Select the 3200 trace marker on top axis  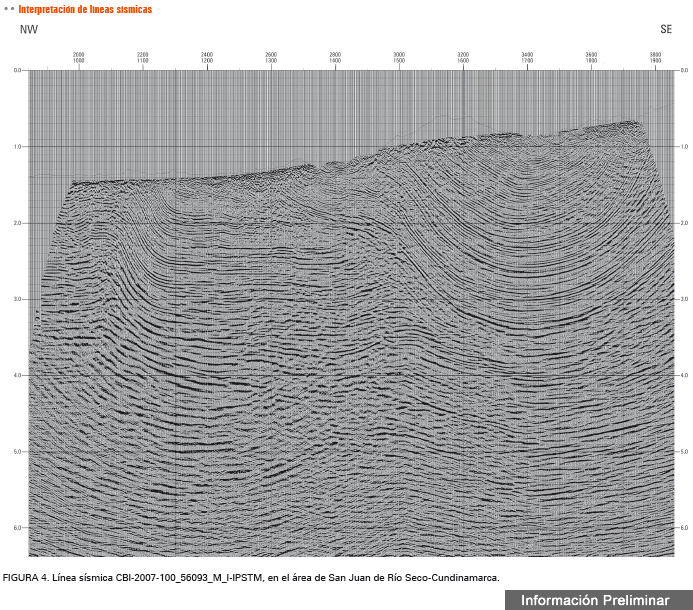coord(463,54)
